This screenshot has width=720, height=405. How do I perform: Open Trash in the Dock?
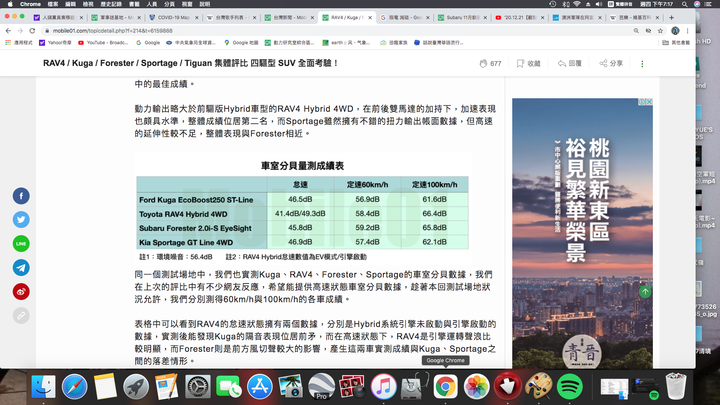pos(676,387)
